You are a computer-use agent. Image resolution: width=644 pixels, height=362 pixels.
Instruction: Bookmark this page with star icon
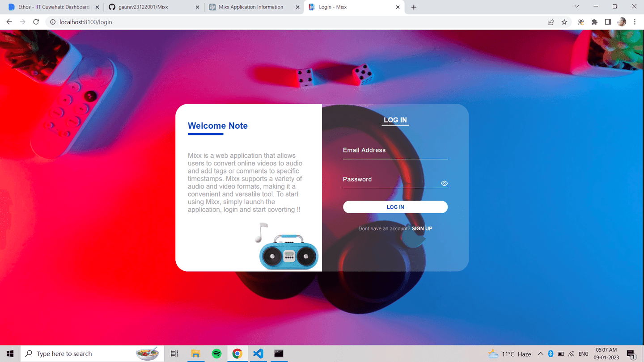(564, 22)
